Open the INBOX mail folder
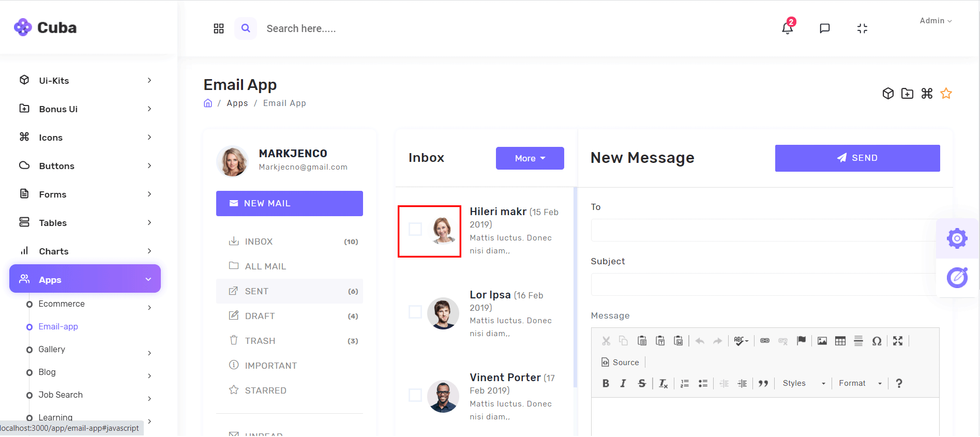 290,242
